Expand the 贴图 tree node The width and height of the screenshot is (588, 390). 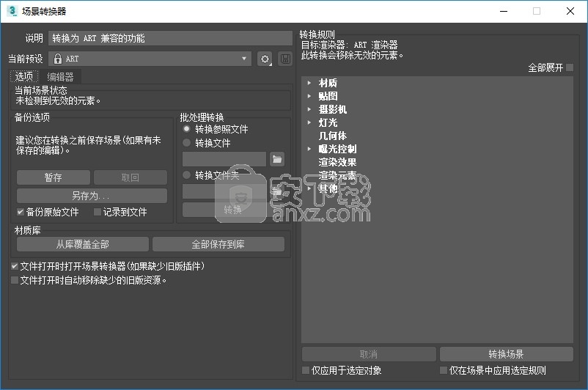309,96
